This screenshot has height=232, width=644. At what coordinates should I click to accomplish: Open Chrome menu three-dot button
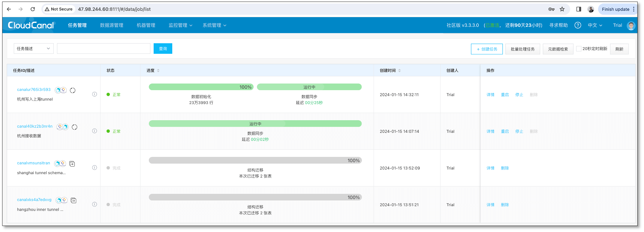click(634, 9)
